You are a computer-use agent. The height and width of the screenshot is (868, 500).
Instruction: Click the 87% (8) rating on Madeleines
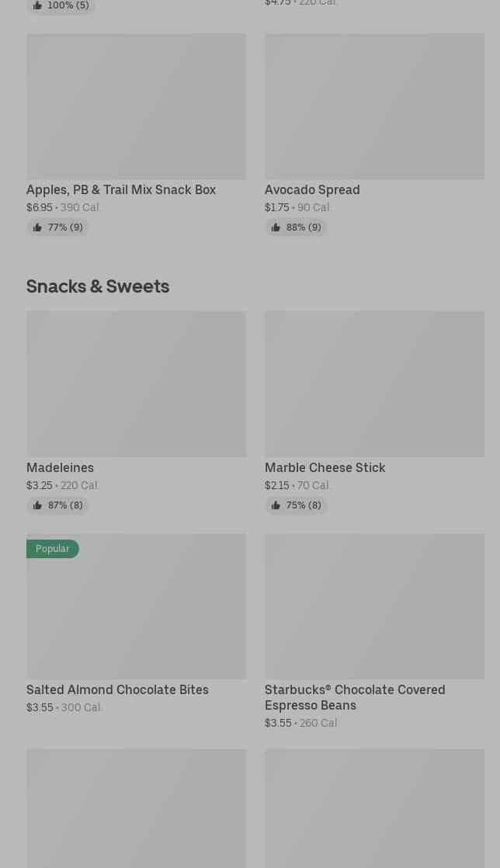click(x=65, y=505)
